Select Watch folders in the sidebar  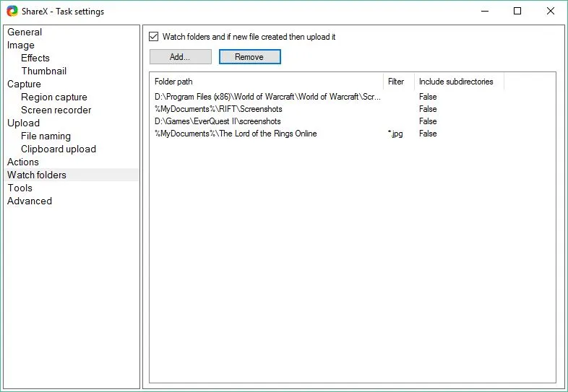pos(72,175)
